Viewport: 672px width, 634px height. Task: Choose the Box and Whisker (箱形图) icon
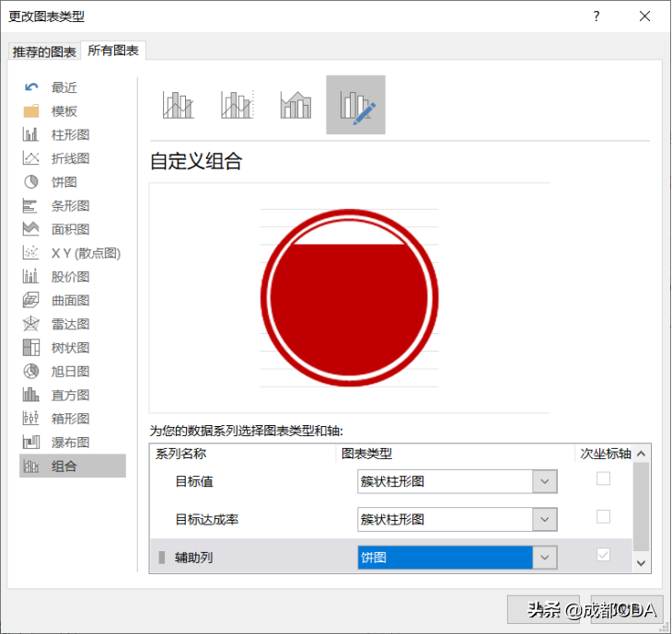pos(31,418)
